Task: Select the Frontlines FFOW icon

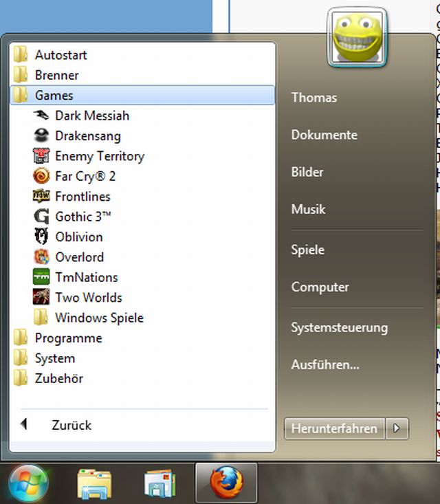Action: 41,196
